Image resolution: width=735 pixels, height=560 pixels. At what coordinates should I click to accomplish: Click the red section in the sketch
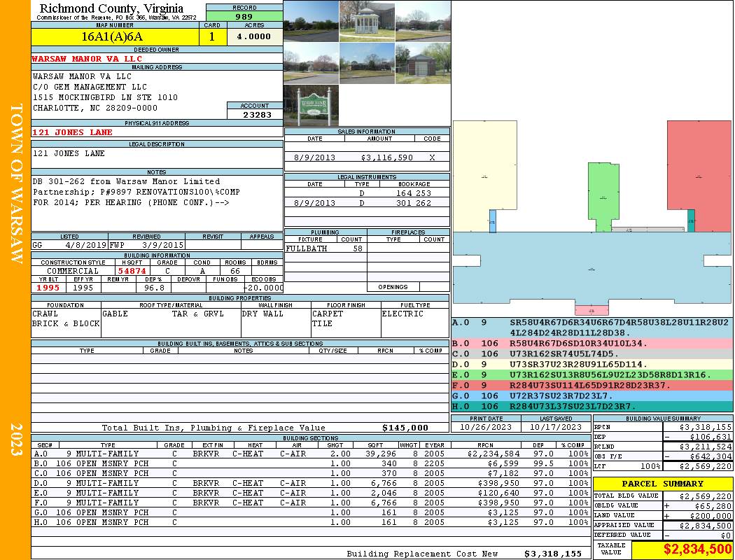[x=699, y=175]
